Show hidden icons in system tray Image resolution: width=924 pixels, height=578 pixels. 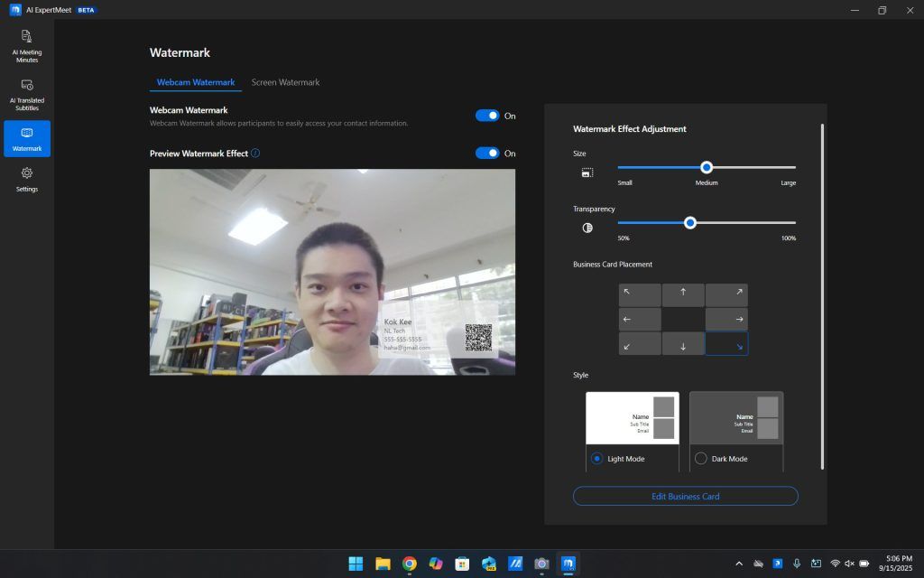coord(739,564)
